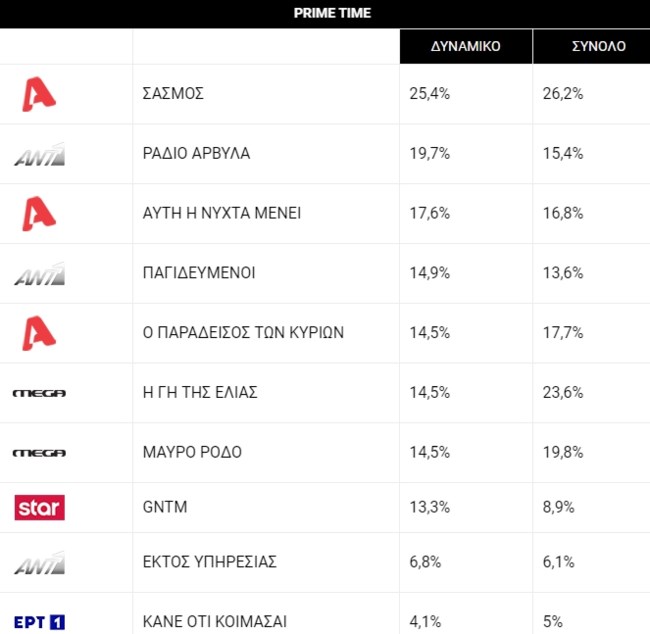The height and width of the screenshot is (634, 650).
Task: Select the MEGA logo next to Η ΓΗ ΤΗΣ ΕΛΙΑΣ
Action: tap(39, 393)
